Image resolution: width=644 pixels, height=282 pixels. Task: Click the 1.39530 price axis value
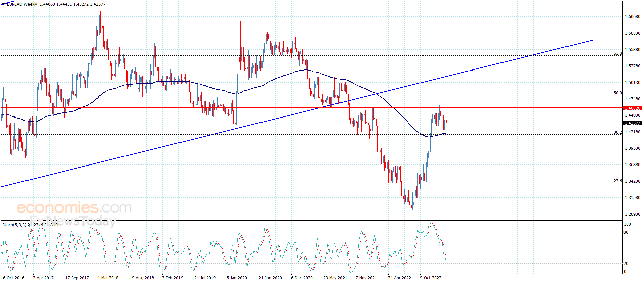point(632,148)
